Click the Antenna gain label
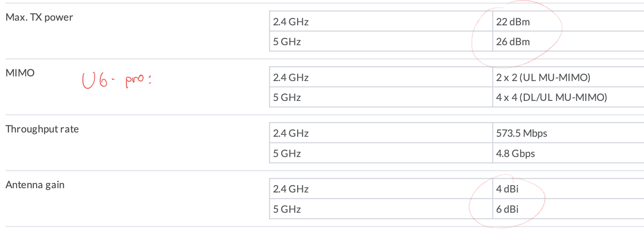Viewport: 644px width, 233px height. pos(35,185)
